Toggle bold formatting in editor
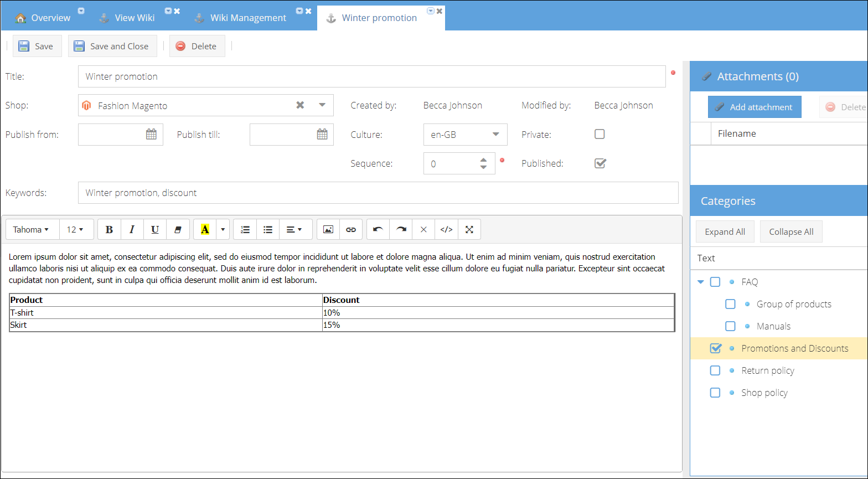868x479 pixels. [x=109, y=229]
